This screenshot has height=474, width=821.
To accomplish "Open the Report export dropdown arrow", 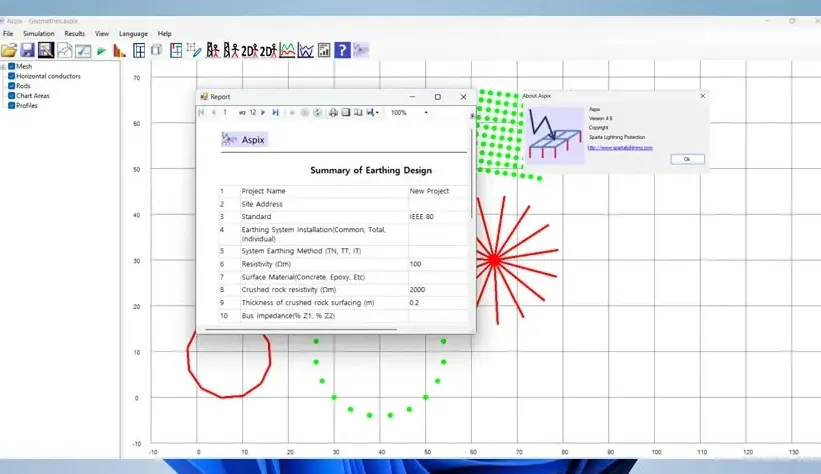I will point(377,113).
